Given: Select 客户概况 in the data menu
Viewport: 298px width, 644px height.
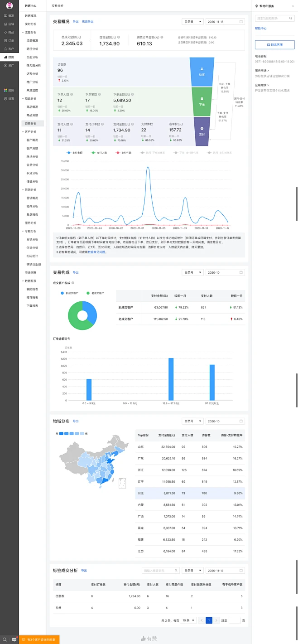Looking at the screenshot, I should tap(32, 140).
